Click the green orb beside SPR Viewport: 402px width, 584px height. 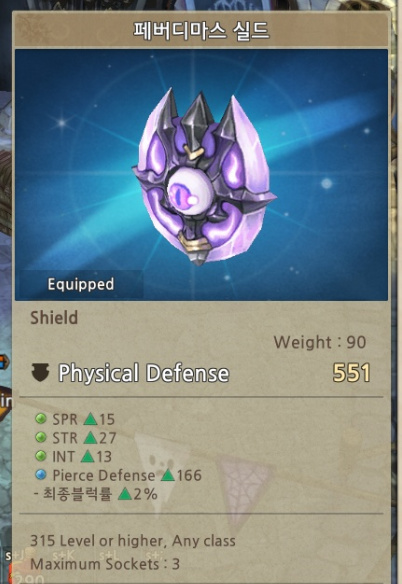tap(41, 419)
